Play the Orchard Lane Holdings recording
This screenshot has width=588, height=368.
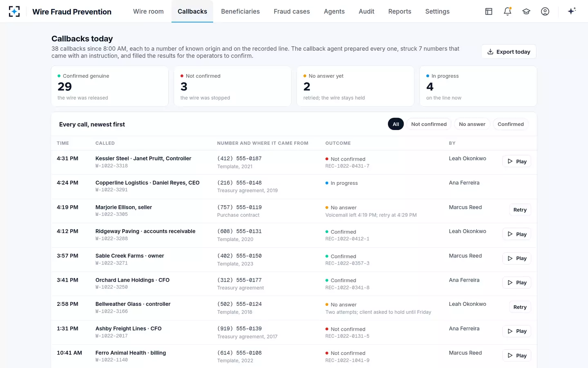[x=517, y=283]
